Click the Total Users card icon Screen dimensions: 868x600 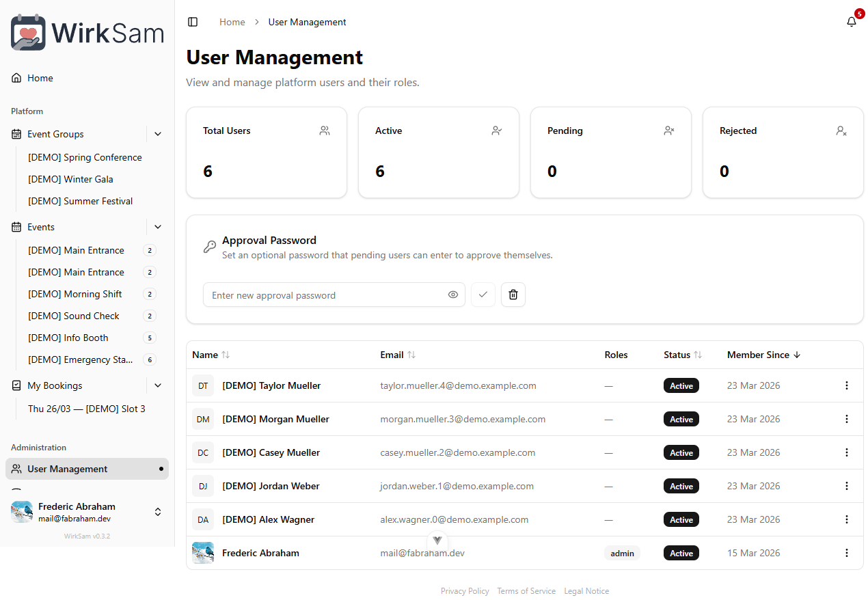tap(325, 131)
